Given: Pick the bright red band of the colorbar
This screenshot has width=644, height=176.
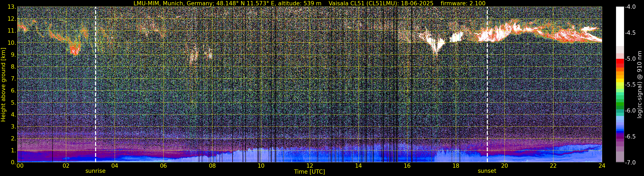Looking at the screenshot, I should (x=620, y=61).
